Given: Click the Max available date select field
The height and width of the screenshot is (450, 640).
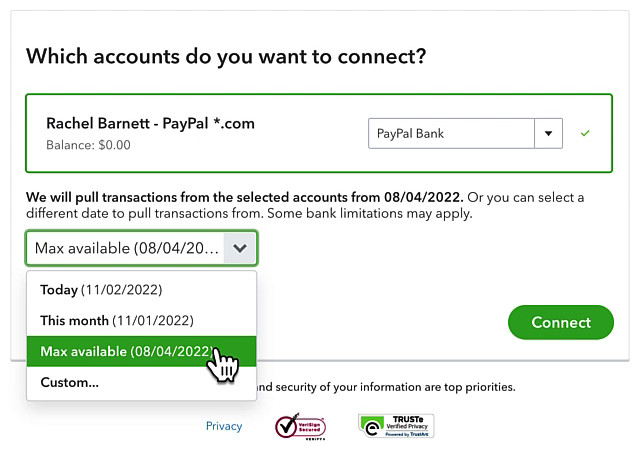Looking at the screenshot, I should click(x=141, y=248).
